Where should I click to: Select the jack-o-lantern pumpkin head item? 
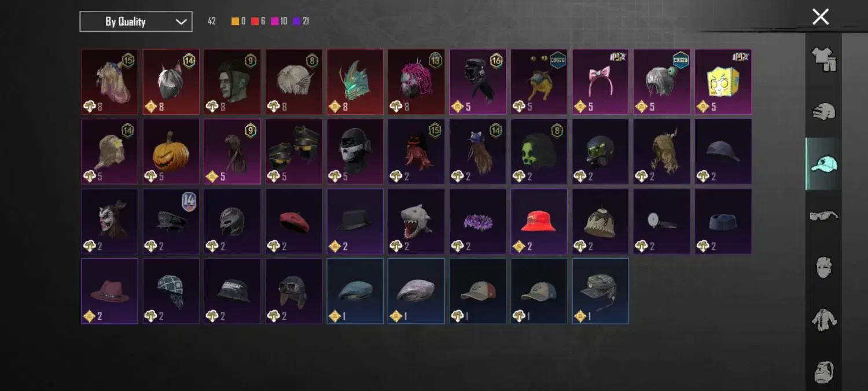[171, 152]
